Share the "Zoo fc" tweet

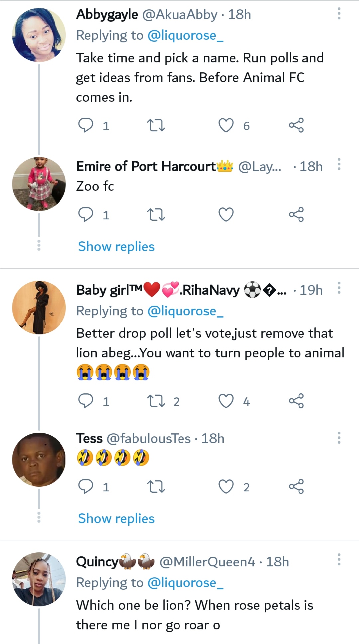pyautogui.click(x=296, y=215)
